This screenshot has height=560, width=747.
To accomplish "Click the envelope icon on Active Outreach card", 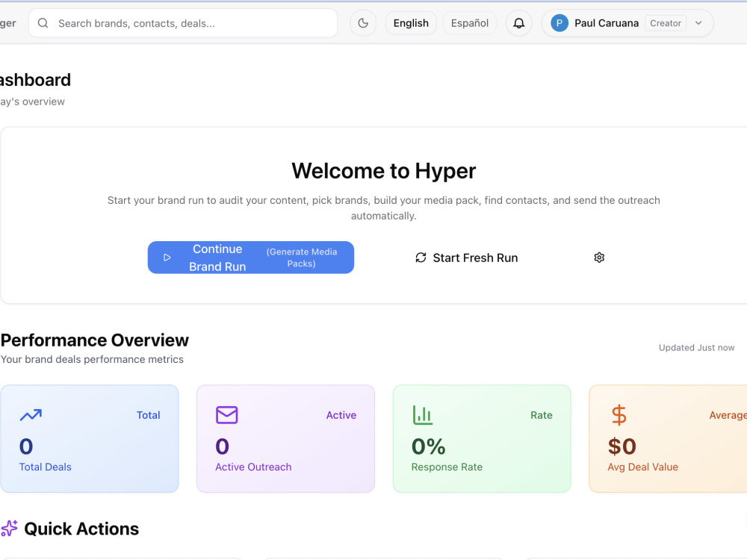I will 227,415.
